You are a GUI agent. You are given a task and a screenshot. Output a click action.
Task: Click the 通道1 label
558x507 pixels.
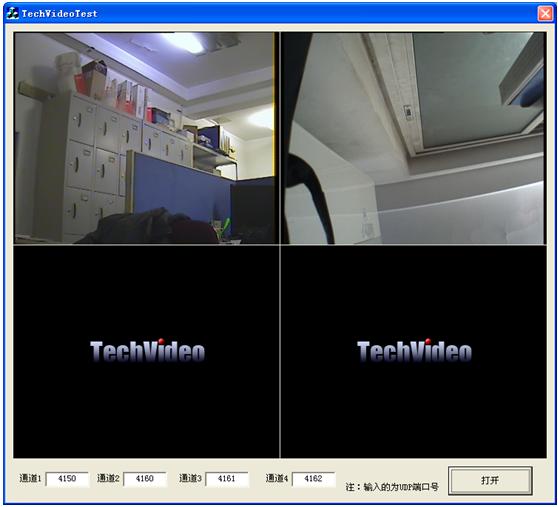click(31, 478)
